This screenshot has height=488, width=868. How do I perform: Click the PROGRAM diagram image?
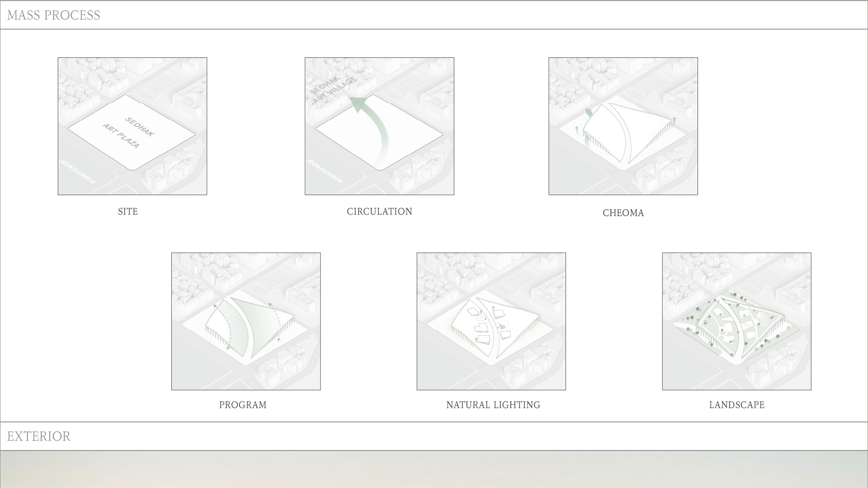[x=246, y=321]
